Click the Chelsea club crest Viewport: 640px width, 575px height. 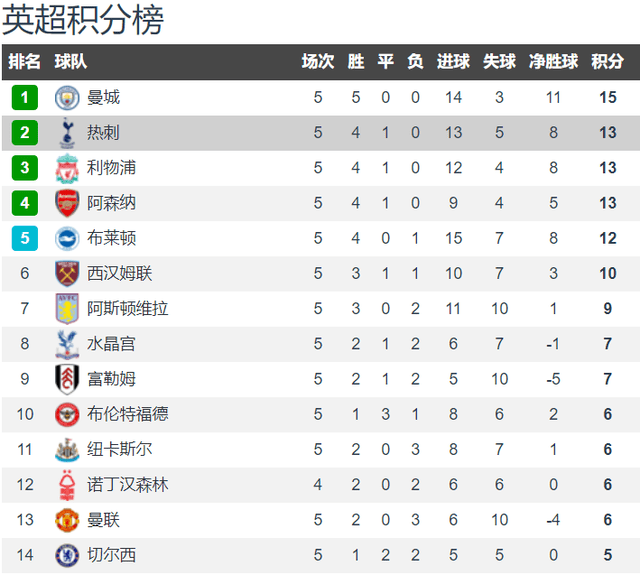click(67, 555)
